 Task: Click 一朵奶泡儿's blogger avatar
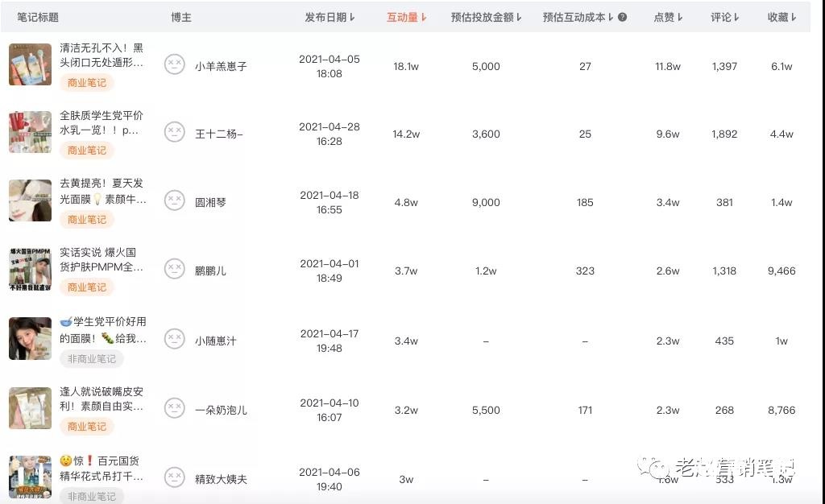click(175, 409)
